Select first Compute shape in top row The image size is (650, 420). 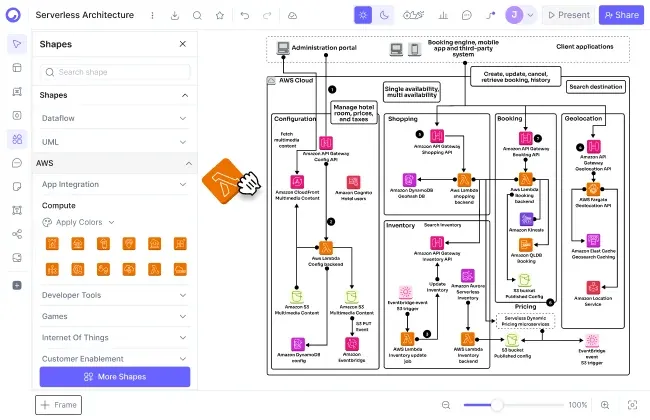[52, 244]
